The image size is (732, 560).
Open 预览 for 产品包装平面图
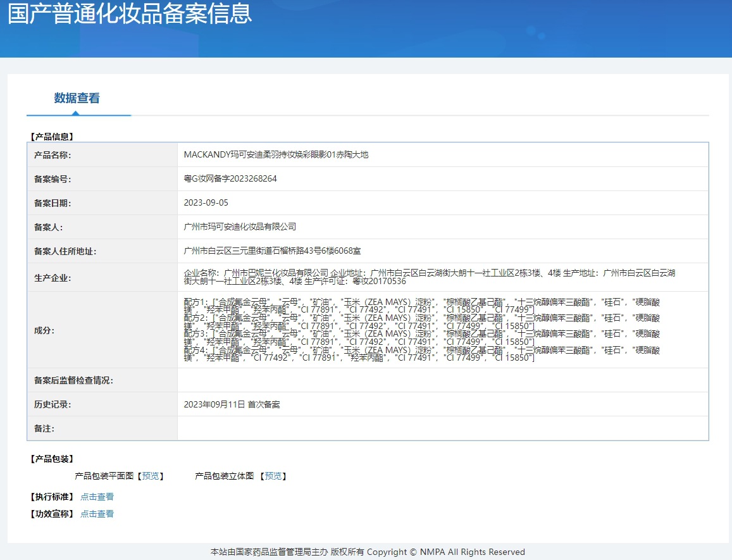point(150,476)
